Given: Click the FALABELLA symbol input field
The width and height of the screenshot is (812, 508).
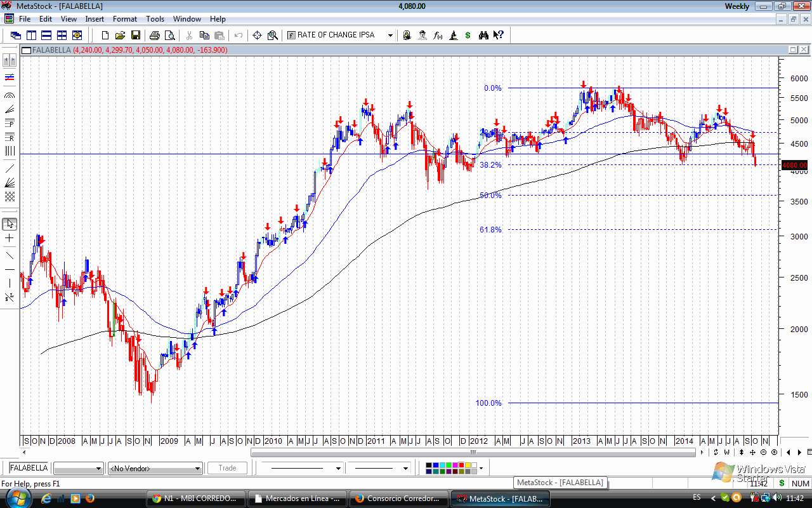Looking at the screenshot, I should (29, 468).
